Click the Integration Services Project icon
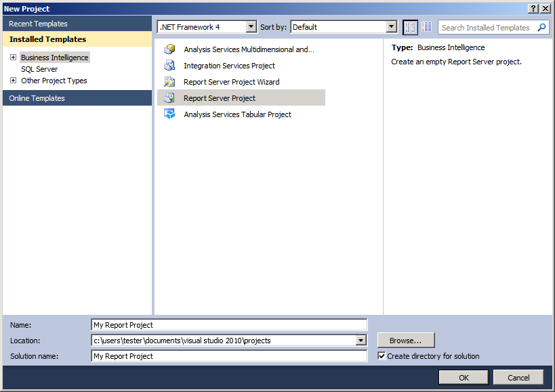The height and width of the screenshot is (392, 555). (169, 66)
